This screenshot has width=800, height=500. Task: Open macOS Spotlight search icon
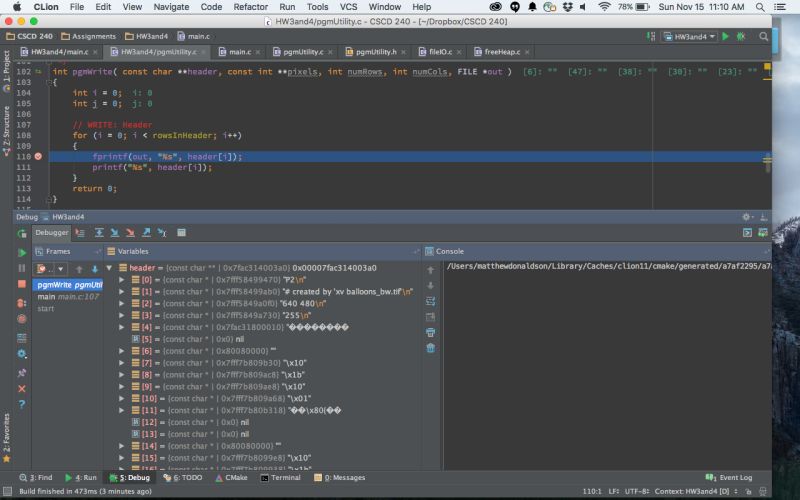click(760, 7)
